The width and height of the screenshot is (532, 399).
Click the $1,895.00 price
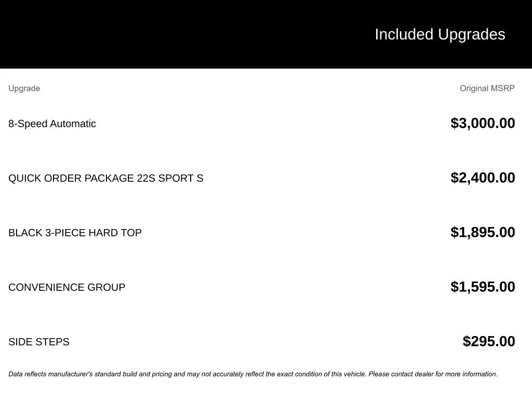[x=483, y=232]
